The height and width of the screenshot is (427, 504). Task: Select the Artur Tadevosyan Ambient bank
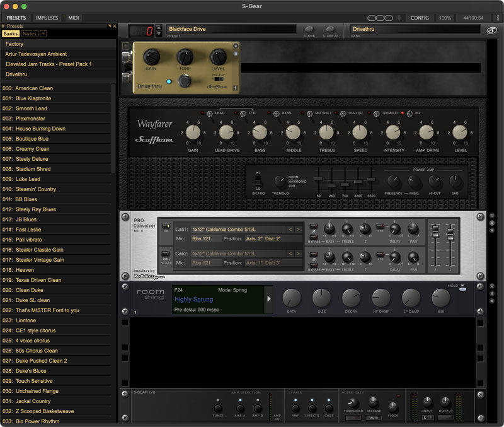pyautogui.click(x=59, y=54)
